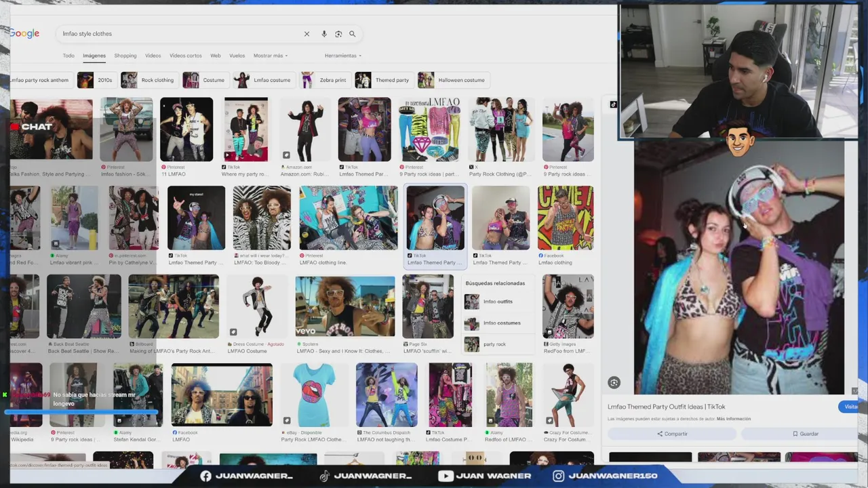
Task: Open the 'Crazy For Costume...' thumbnail
Action: coord(568,395)
